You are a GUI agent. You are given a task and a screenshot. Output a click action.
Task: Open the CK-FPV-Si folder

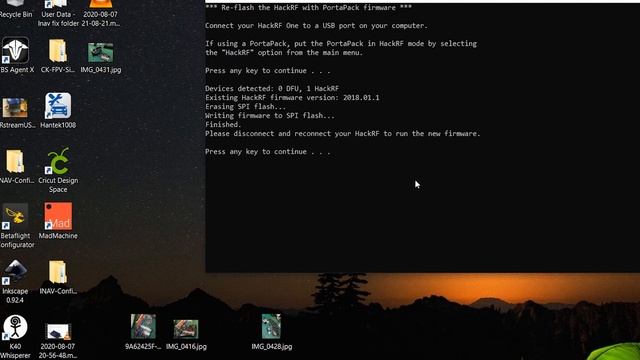tap(58, 55)
